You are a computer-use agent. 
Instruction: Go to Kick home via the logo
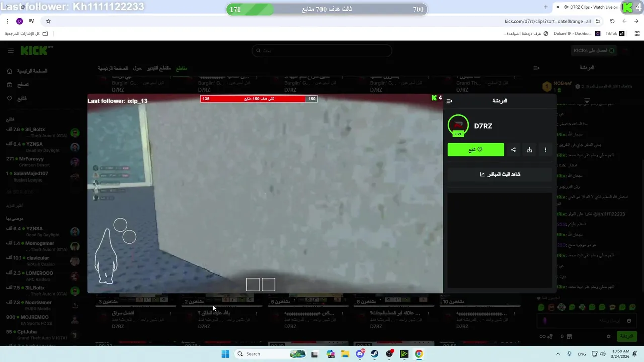36,51
